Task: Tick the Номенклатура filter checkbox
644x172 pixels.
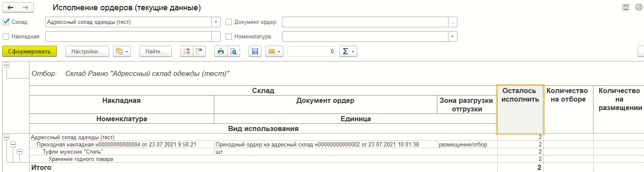Action: click(229, 37)
